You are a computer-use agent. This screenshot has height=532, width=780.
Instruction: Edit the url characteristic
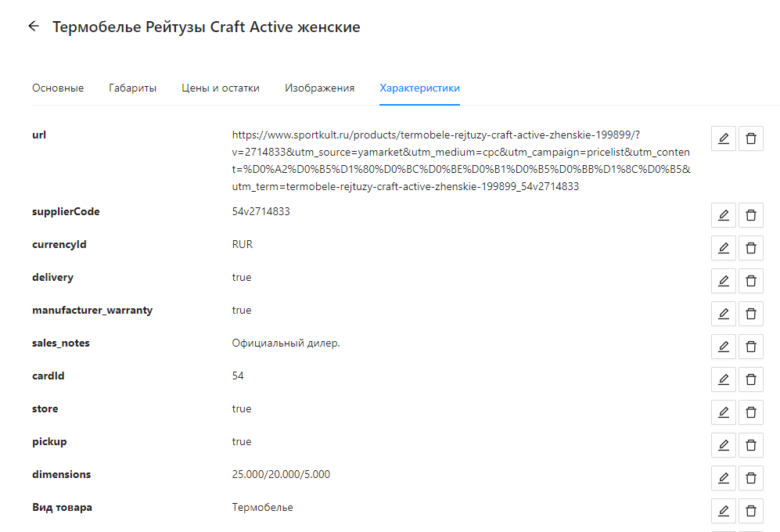click(x=723, y=138)
